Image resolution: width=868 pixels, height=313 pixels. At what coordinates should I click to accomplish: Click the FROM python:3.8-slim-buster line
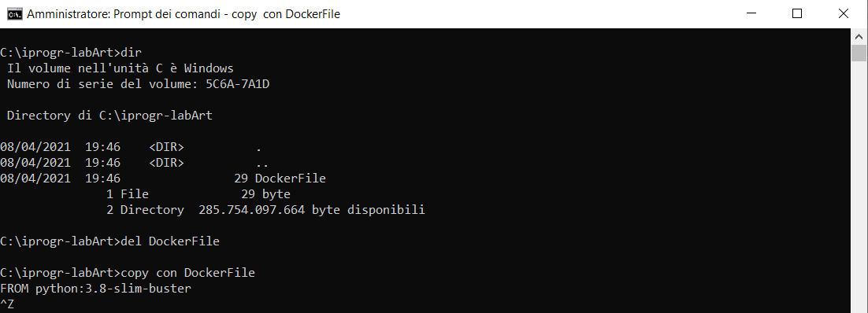(x=95, y=289)
